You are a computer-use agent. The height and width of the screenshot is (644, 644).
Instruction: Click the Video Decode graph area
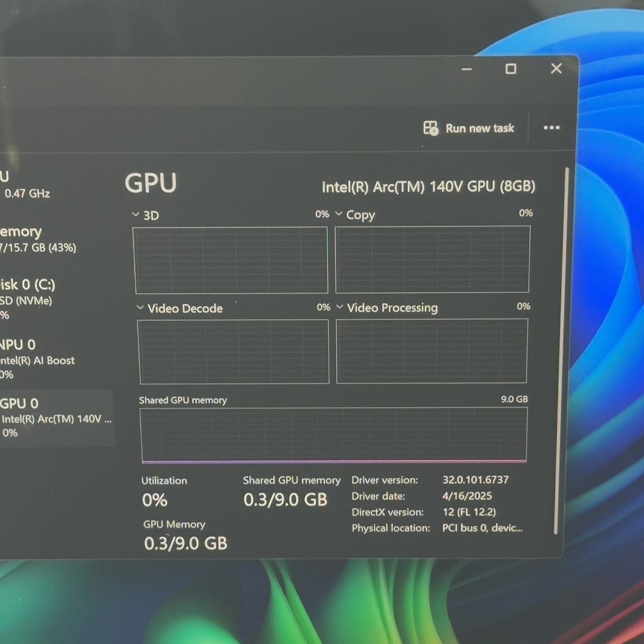(233, 352)
